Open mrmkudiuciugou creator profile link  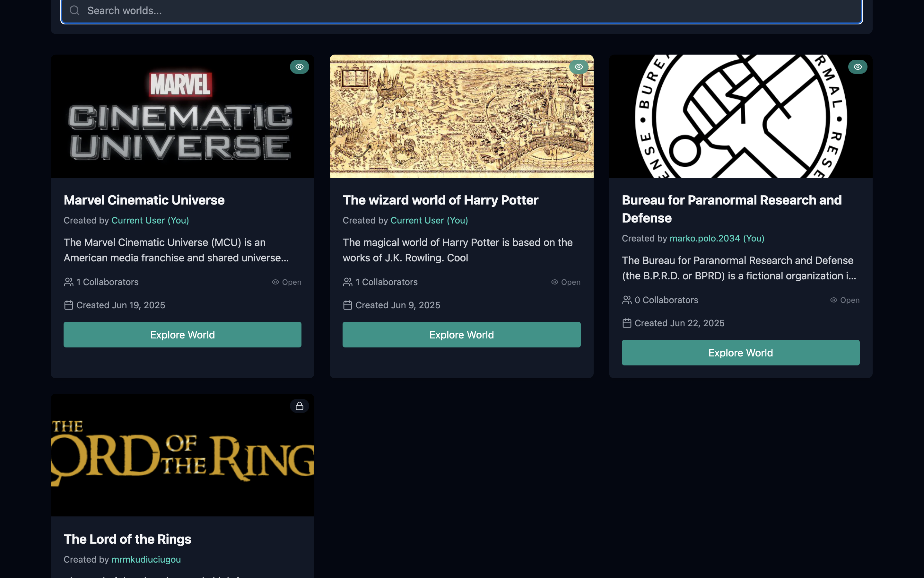click(146, 559)
